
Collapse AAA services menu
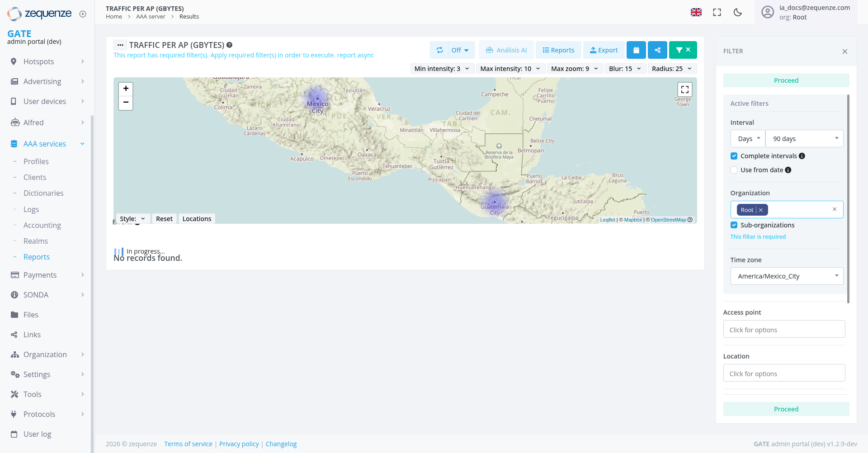click(47, 144)
